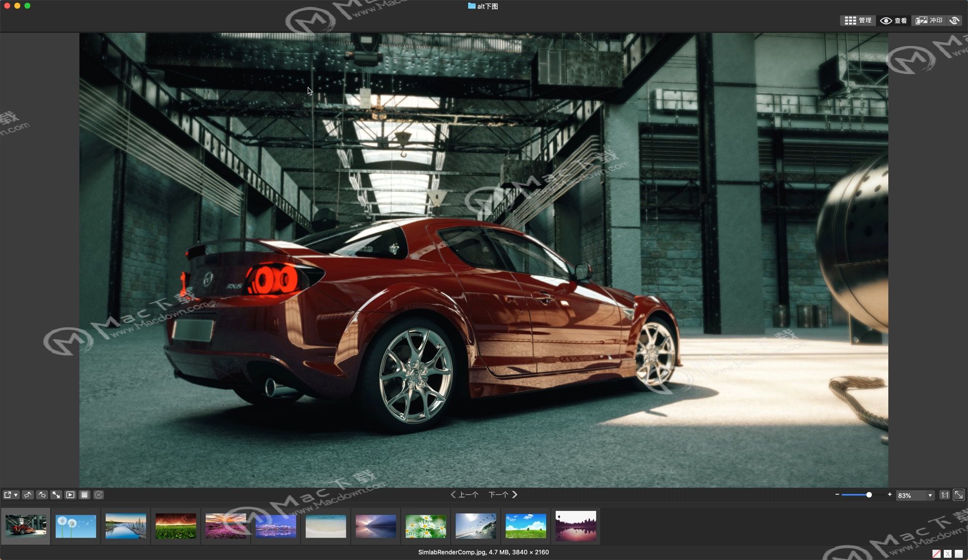The height and width of the screenshot is (560, 968).
Task: Switch to 冲印 (Develop) mode tab
Action: (x=929, y=20)
